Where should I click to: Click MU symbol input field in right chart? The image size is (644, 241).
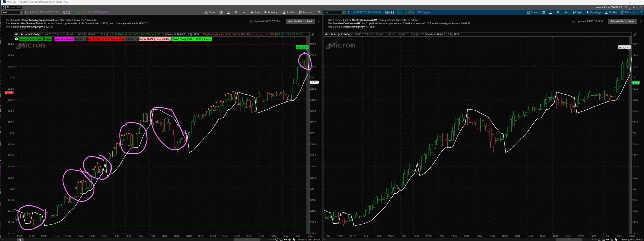point(333,12)
